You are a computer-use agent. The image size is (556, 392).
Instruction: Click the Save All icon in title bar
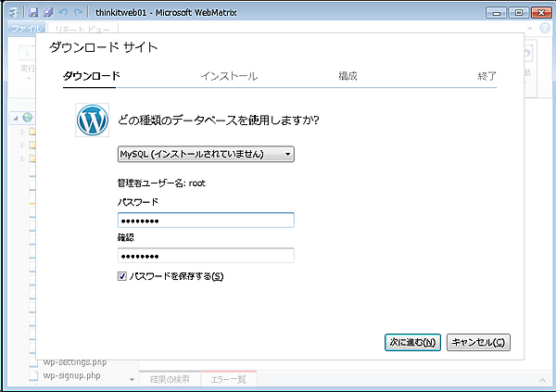tap(48, 12)
